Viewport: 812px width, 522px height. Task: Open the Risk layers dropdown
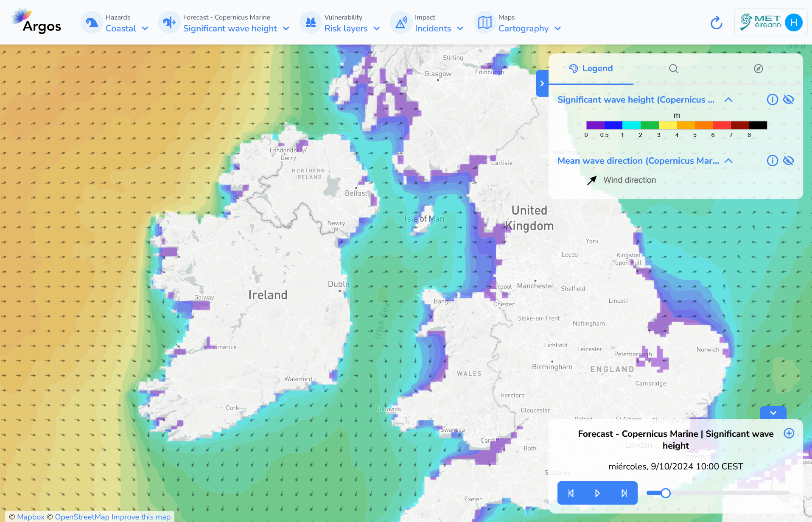352,28
